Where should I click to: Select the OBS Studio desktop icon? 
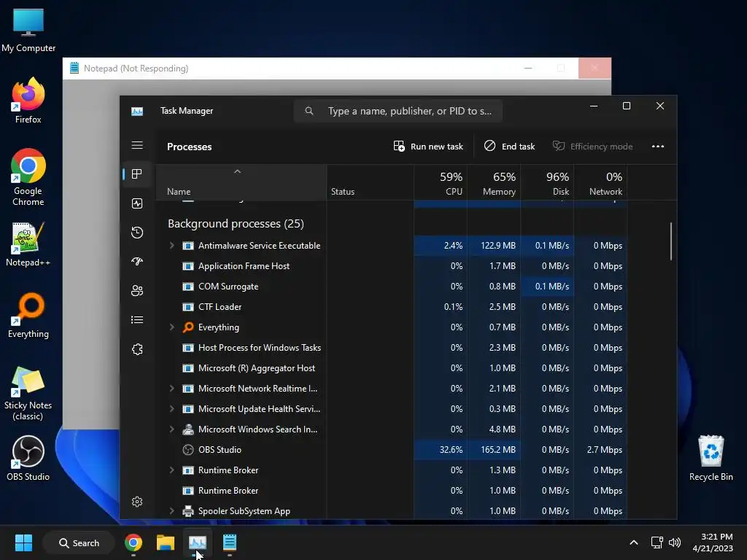click(28, 458)
